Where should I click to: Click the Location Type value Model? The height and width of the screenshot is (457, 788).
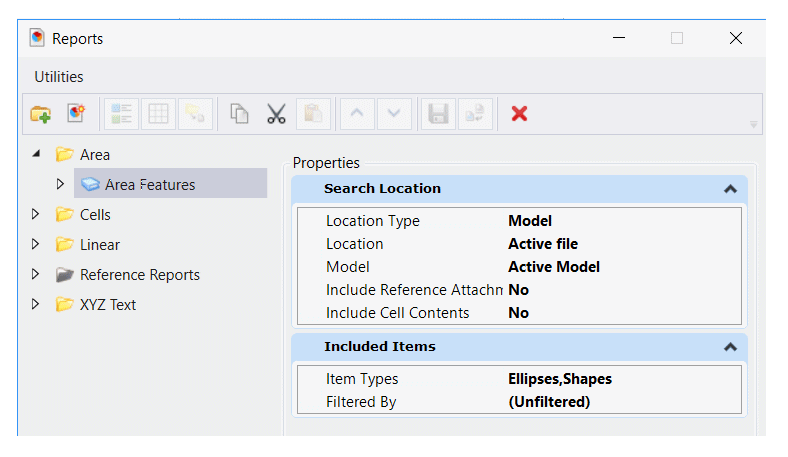tap(530, 221)
